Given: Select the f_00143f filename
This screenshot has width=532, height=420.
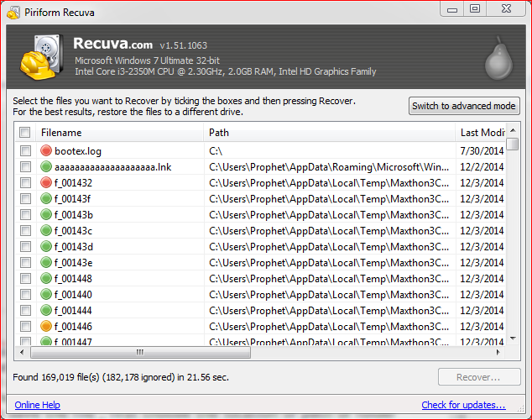Looking at the screenshot, I should coord(73,198).
